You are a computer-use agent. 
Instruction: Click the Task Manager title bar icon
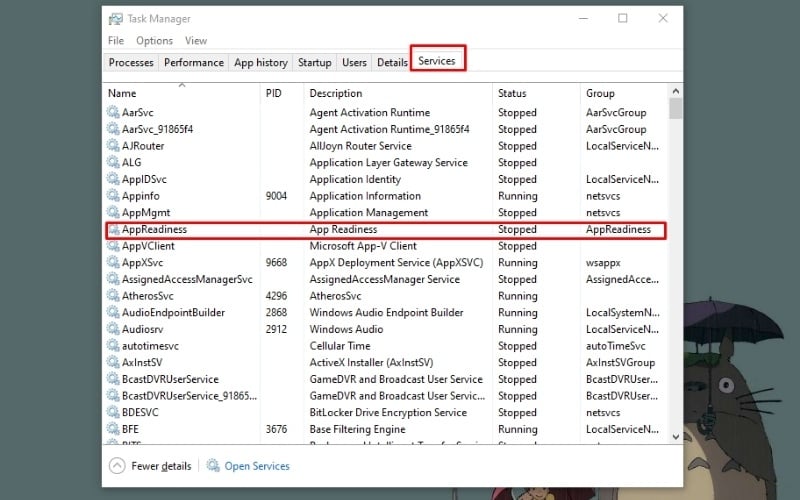pyautogui.click(x=116, y=18)
